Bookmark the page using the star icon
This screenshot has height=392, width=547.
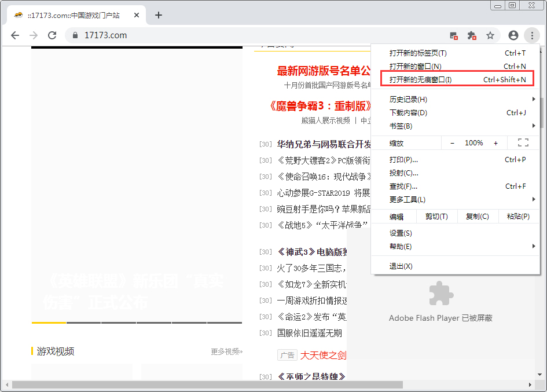[490, 35]
